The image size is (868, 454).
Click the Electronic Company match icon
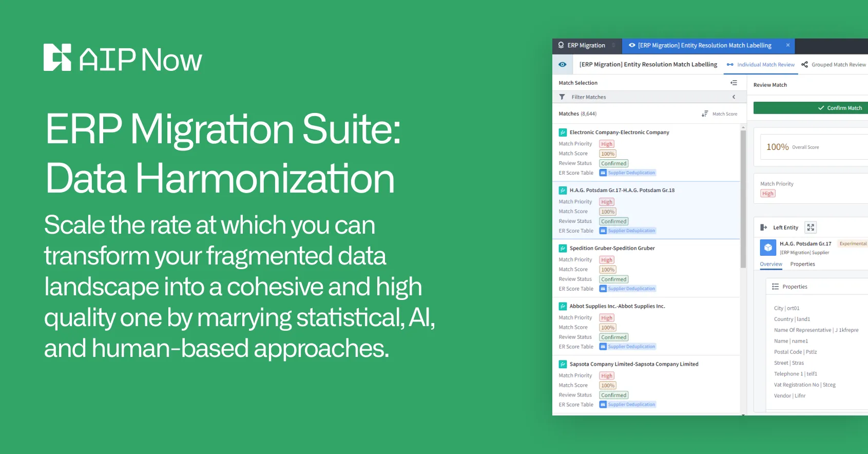563,133
